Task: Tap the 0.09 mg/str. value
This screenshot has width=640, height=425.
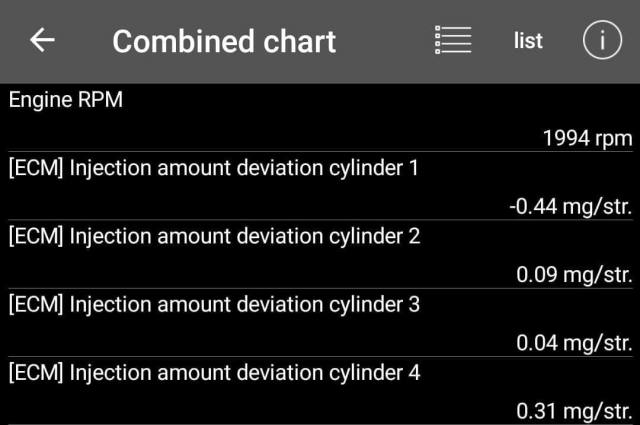Action: coord(574,275)
